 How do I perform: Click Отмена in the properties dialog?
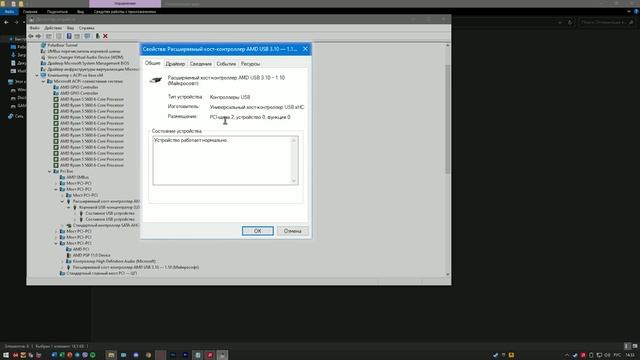pos(293,231)
